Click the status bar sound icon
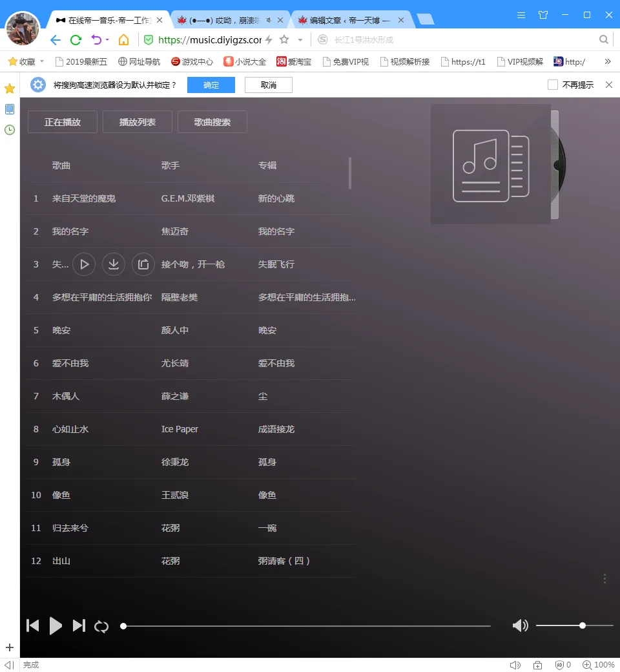 click(515, 665)
